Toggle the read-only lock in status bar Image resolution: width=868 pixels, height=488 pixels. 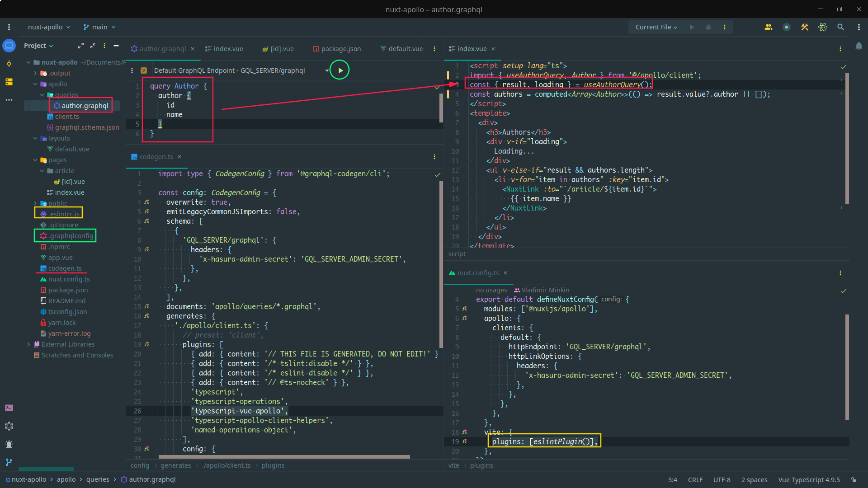tap(854, 480)
